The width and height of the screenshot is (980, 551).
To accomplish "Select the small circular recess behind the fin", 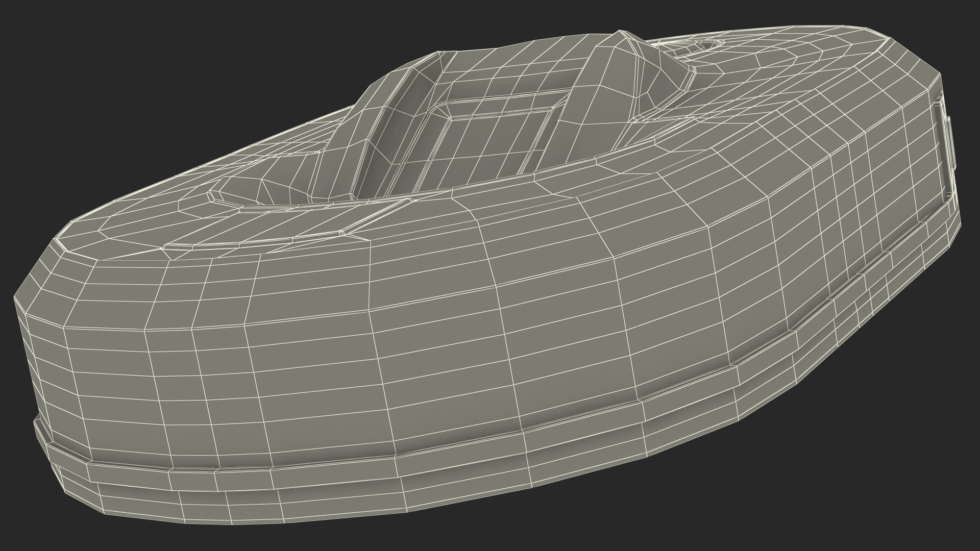I will click(x=707, y=46).
